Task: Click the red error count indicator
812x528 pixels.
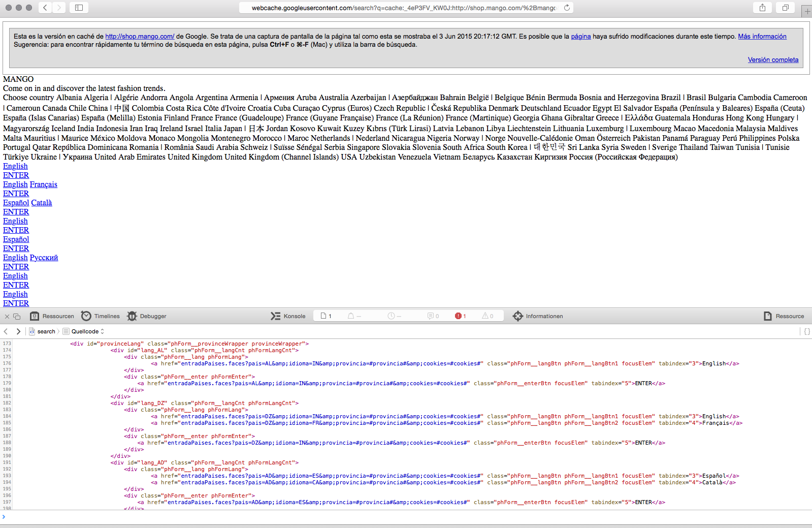Action: point(460,316)
